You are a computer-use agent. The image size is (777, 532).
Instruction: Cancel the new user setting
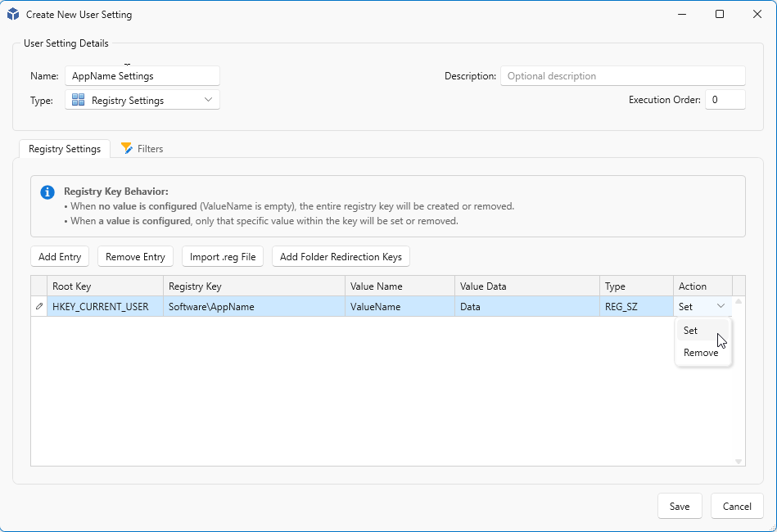tap(736, 506)
